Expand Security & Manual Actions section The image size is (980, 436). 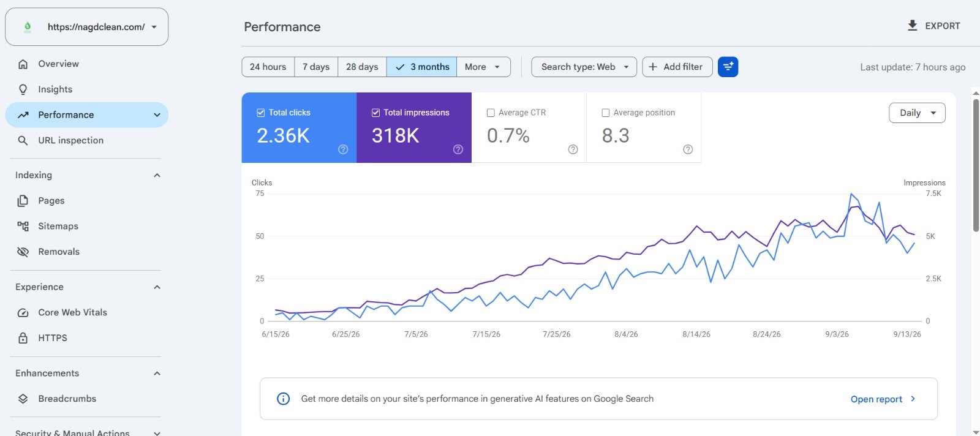pos(157,433)
